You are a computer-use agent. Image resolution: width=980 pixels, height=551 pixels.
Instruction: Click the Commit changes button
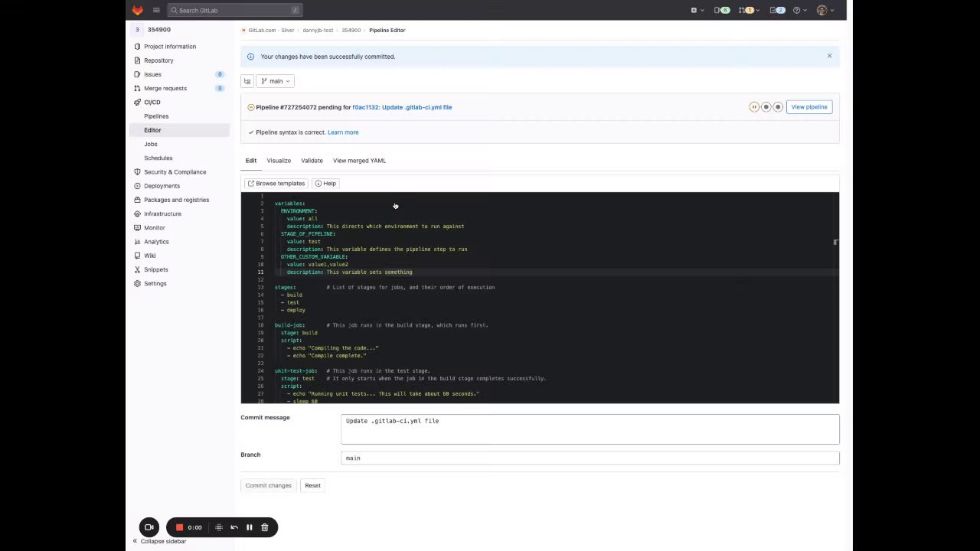268,485
